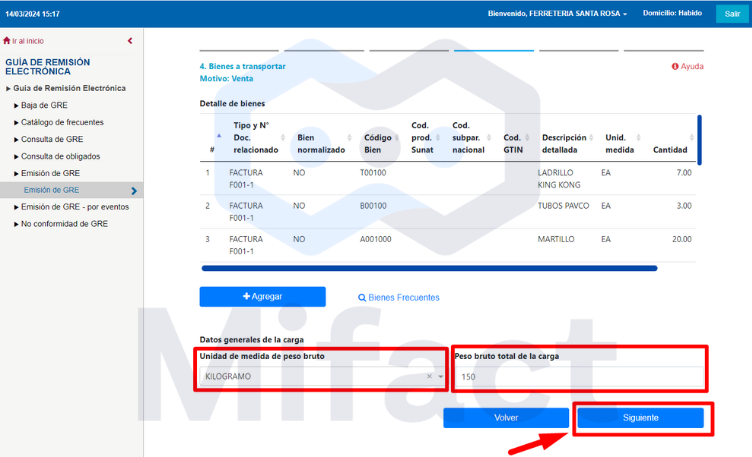Click the Salir button
This screenshot has width=752, height=457.
coord(732,14)
